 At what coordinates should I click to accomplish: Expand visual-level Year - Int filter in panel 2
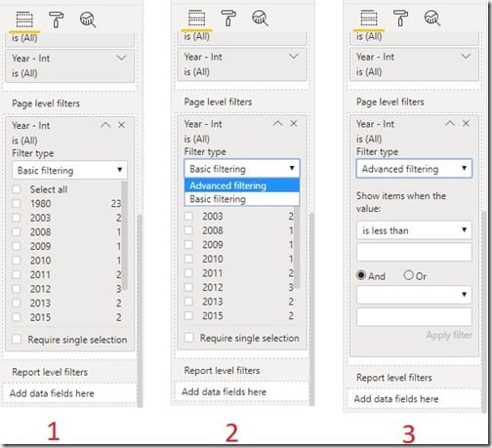[x=294, y=57]
